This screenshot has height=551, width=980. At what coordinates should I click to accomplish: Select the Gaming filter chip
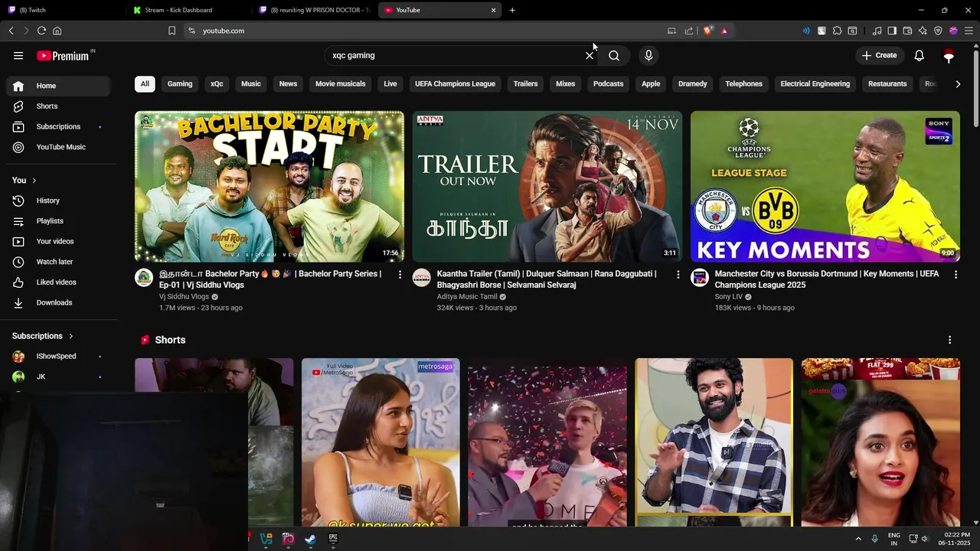point(180,83)
